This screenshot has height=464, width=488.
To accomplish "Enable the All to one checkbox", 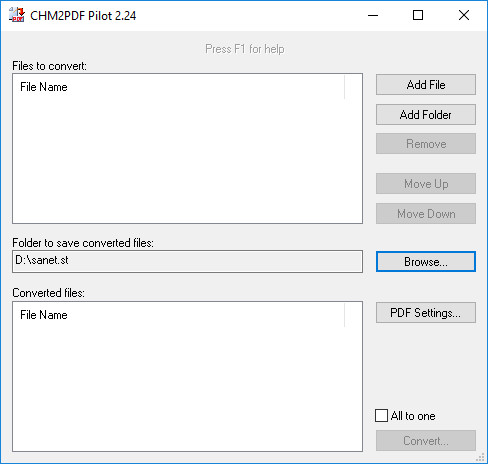I will (381, 416).
